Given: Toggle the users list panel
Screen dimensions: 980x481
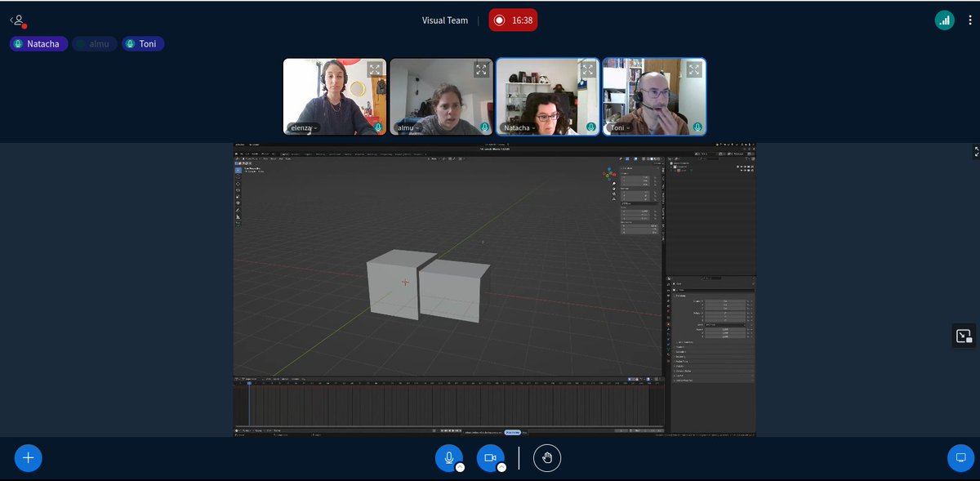Looking at the screenshot, I should (18, 20).
